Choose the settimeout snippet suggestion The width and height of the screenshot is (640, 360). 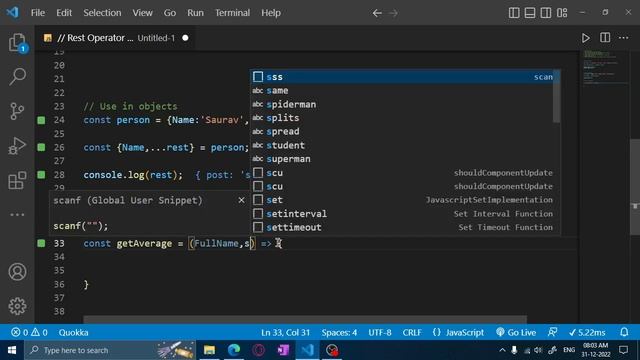click(x=402, y=227)
